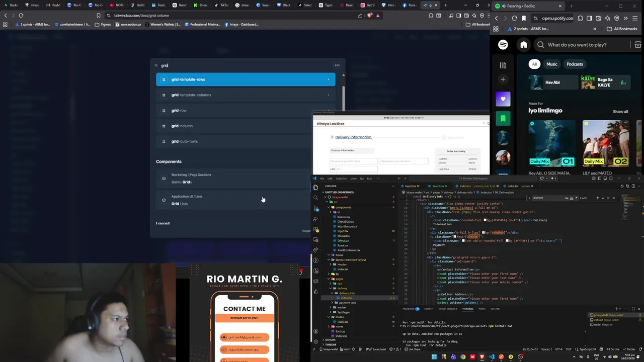Viewport: 644px width, 362px height.
Task: Reload the Tailwind docs browser page
Action: (x=21, y=16)
